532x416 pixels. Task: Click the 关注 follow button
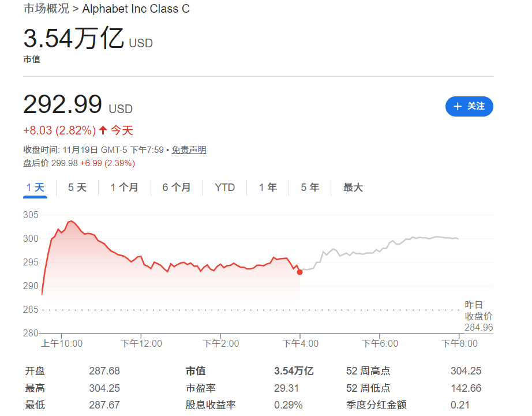point(469,106)
